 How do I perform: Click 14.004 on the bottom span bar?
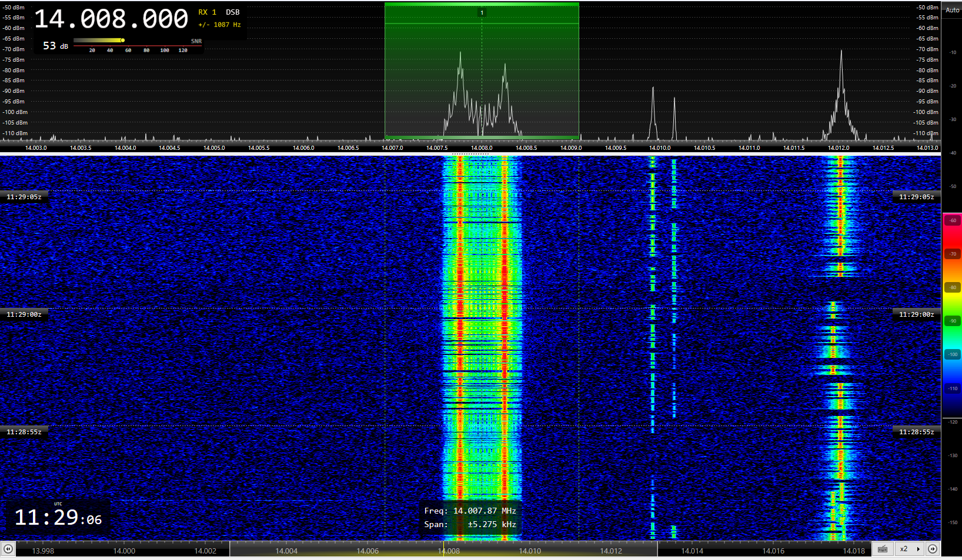pos(286,551)
